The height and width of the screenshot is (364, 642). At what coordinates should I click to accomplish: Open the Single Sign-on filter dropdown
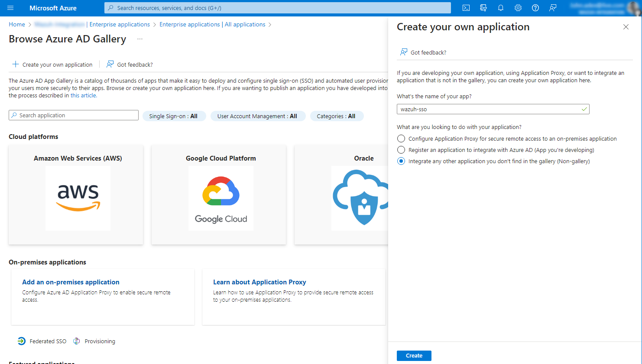[x=173, y=116]
